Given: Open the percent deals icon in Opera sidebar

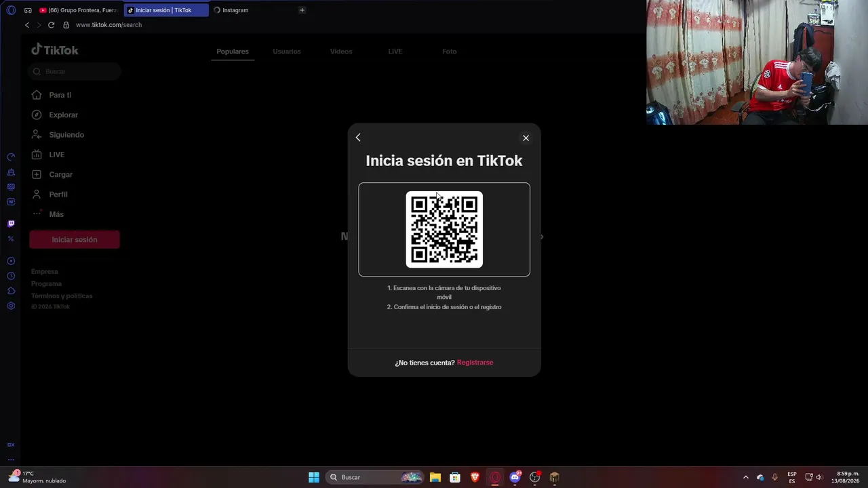Looking at the screenshot, I should click(11, 239).
